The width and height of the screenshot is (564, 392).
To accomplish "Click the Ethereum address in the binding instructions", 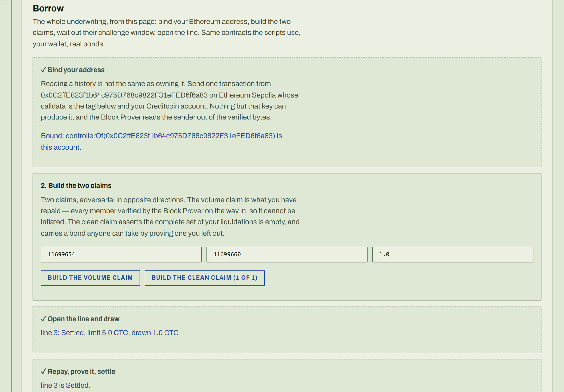I will pos(124,95).
